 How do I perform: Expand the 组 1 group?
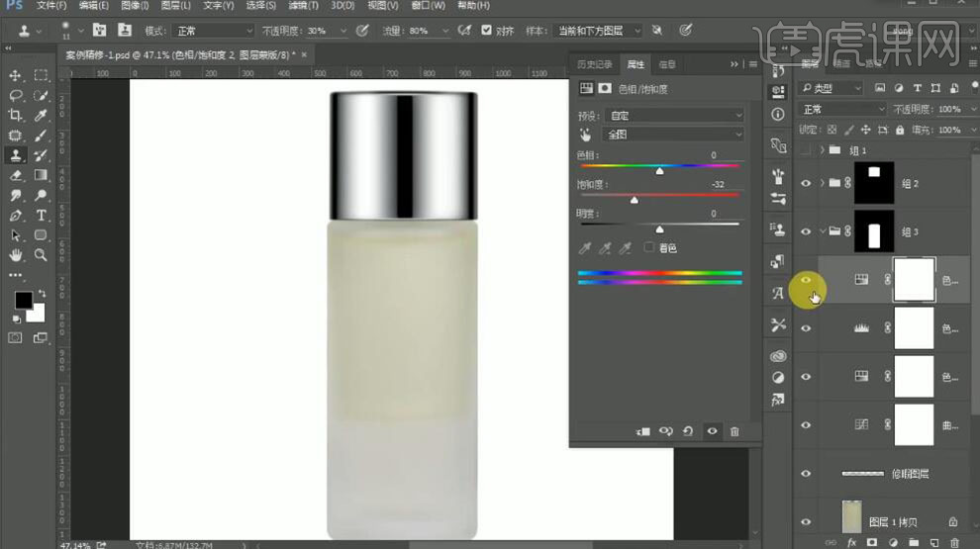(823, 150)
